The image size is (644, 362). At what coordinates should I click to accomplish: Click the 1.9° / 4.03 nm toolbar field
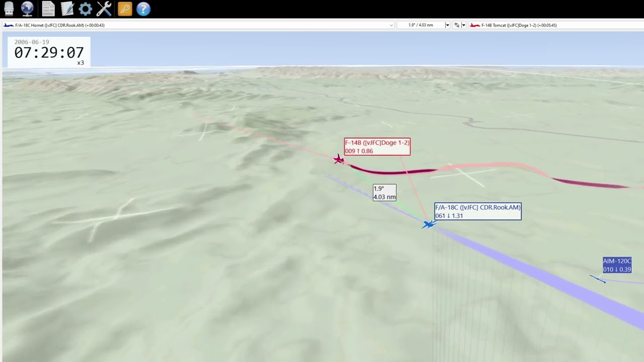click(x=421, y=25)
